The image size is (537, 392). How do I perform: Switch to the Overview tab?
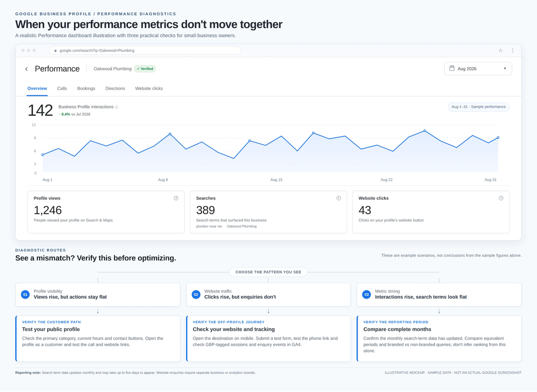coord(37,89)
